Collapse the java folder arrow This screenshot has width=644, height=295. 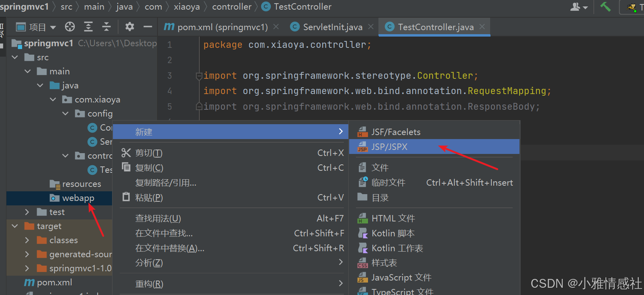point(40,86)
